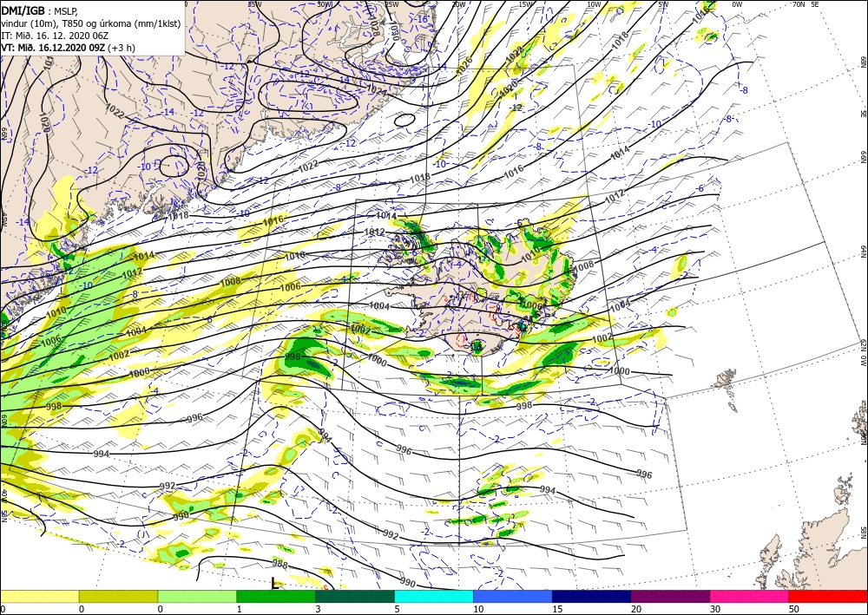
Task: Click the legend value '15'
Action: (557, 609)
